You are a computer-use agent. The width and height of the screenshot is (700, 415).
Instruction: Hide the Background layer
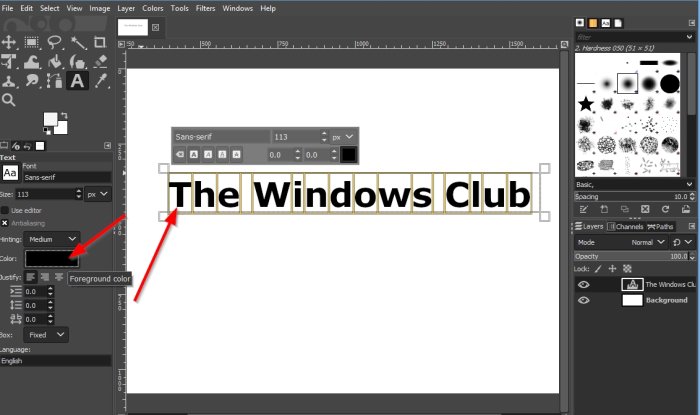[x=583, y=300]
